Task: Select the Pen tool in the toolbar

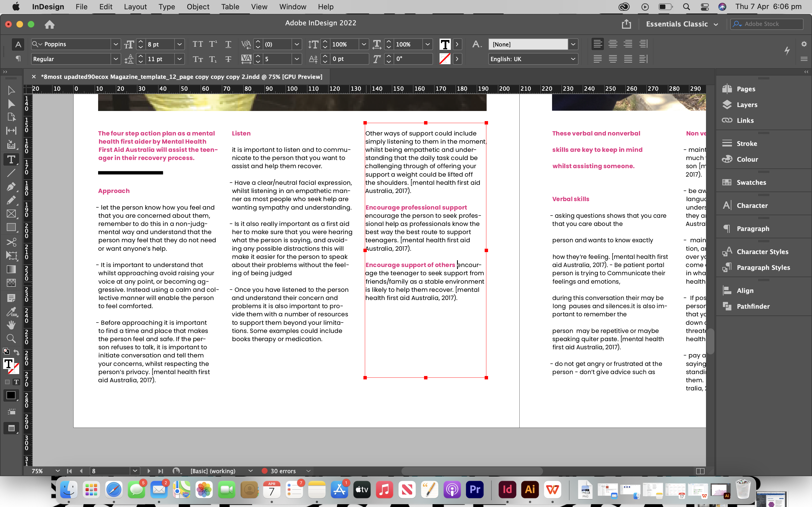Action: pos(11,187)
